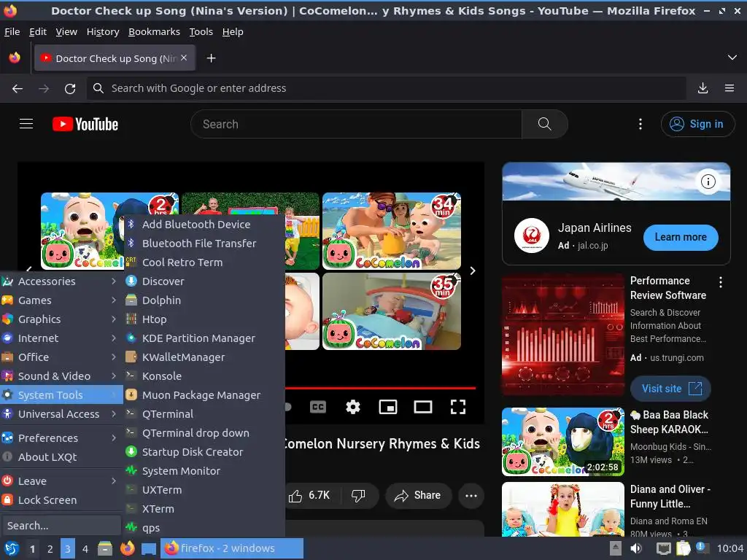
Task: Dislike the video with thumbs down
Action: 358,495
